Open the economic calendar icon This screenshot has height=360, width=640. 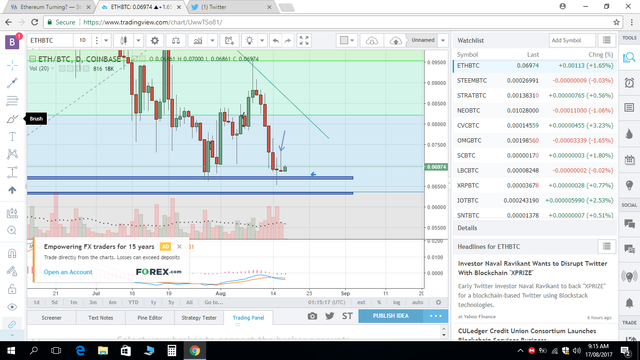point(629,160)
